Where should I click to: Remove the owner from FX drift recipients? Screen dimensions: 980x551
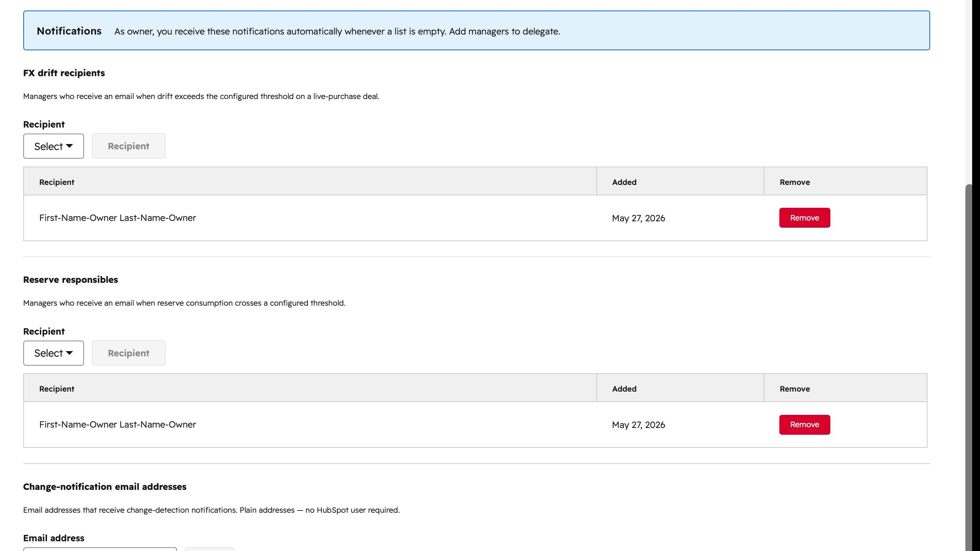[x=804, y=218]
